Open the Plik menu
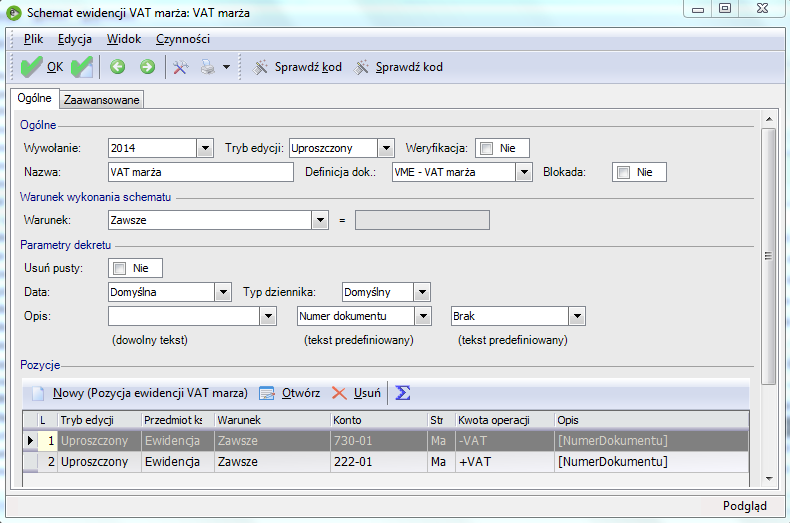 [33, 39]
